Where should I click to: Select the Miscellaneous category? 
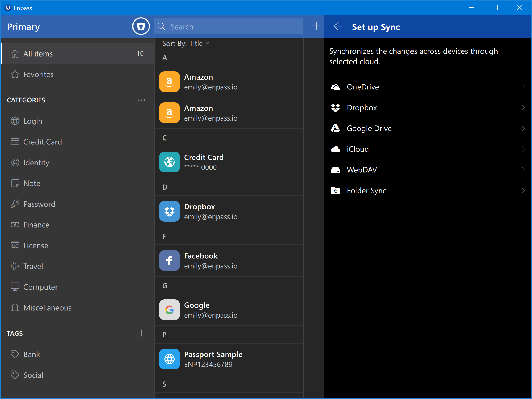pos(78,308)
